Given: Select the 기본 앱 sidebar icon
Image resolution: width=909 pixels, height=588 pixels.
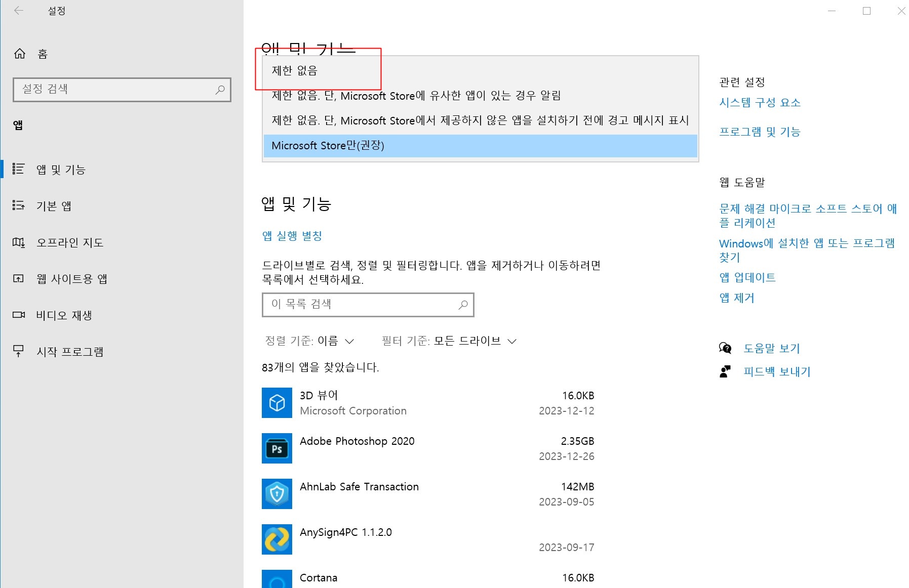Looking at the screenshot, I should [18, 205].
